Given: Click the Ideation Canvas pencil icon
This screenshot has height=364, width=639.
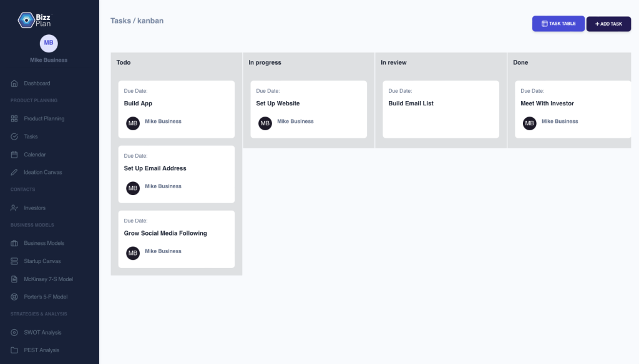Looking at the screenshot, I should click(x=14, y=172).
